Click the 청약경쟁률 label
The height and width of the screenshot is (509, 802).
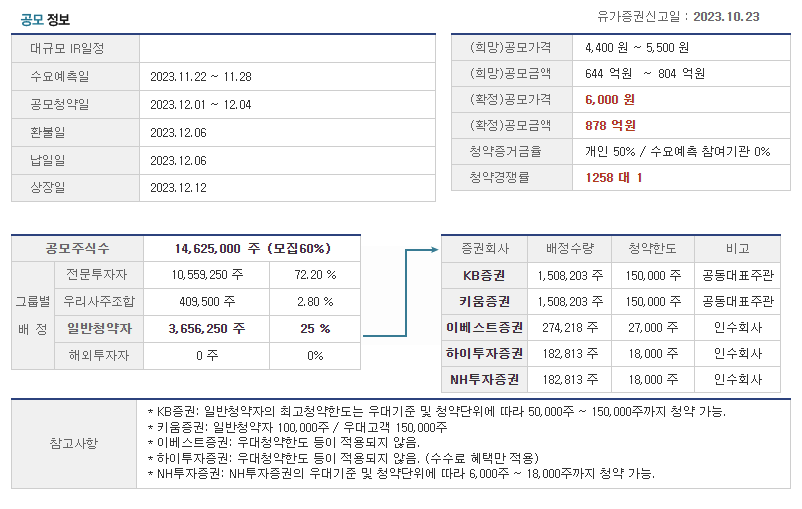499,178
